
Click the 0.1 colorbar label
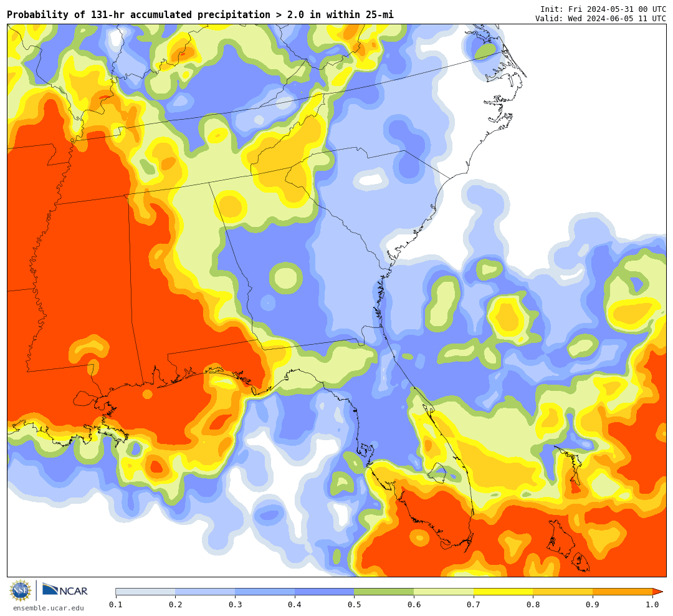point(116,605)
